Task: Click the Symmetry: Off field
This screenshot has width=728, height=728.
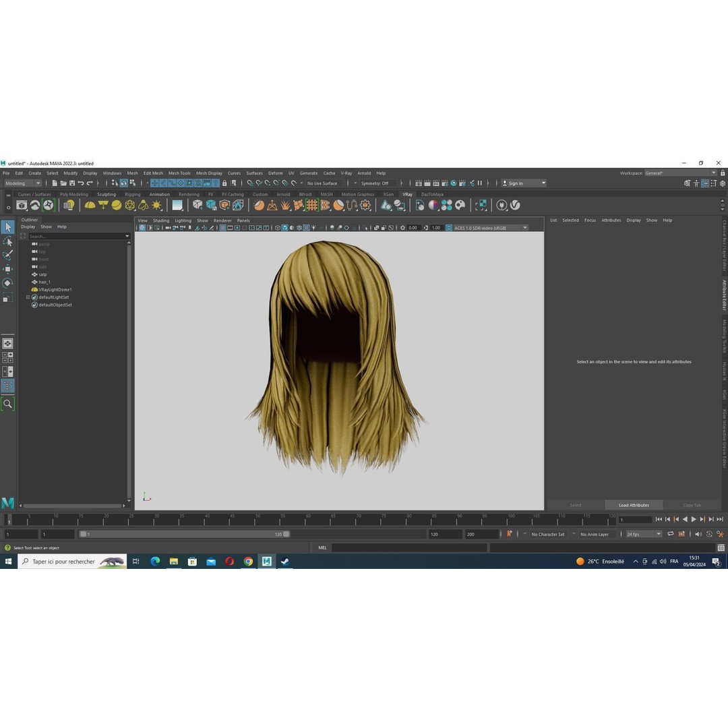Action: (x=378, y=183)
